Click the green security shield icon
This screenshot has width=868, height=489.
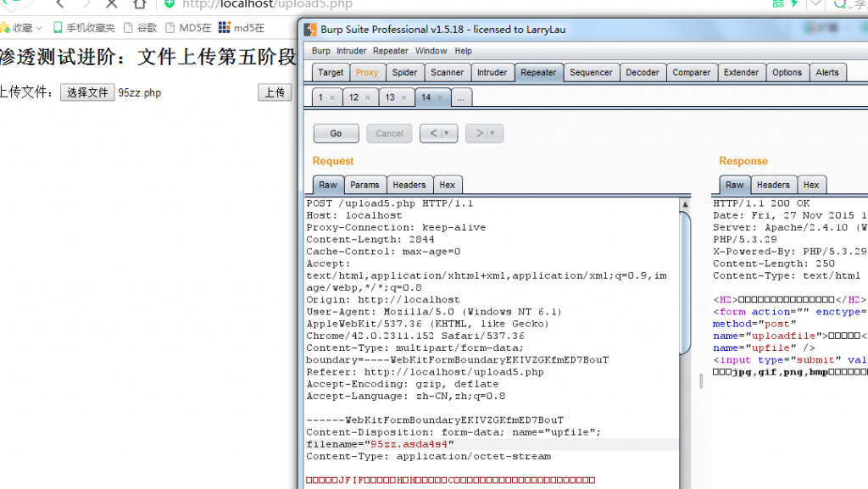170,4
